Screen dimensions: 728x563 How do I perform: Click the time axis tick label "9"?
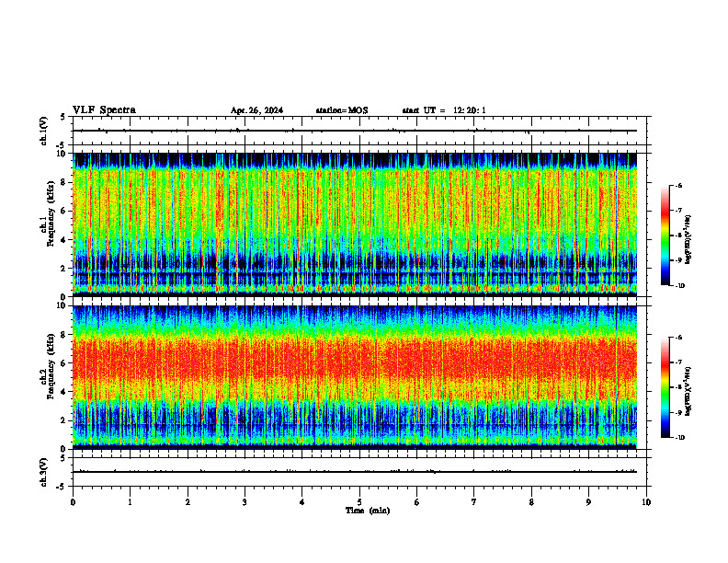coord(588,502)
